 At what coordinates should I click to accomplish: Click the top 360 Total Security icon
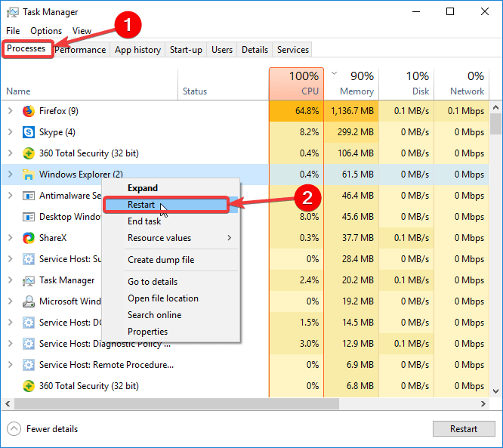[29, 153]
